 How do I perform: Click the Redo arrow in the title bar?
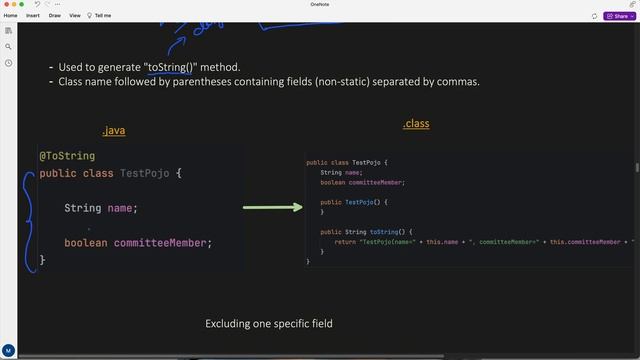pyautogui.click(x=47, y=4)
